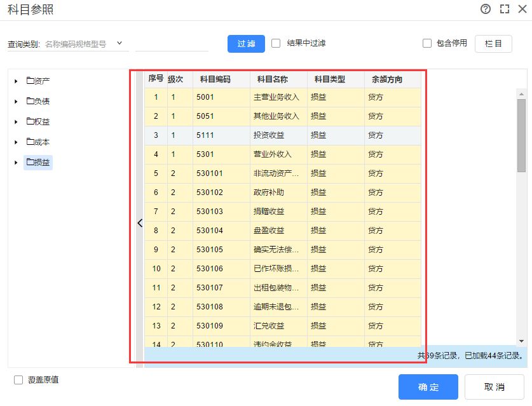Image resolution: width=532 pixels, height=406 pixels.
Task: Click code 5301 cell
Action: pos(221,154)
